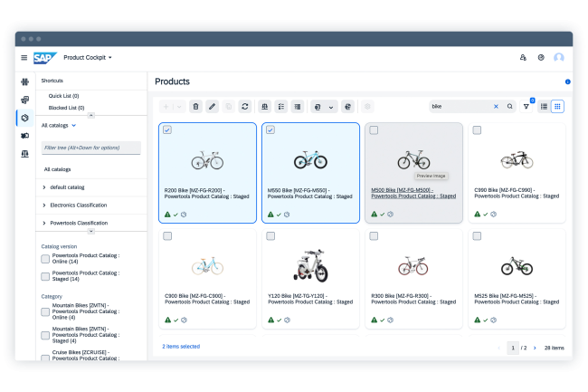Select the C990 Bike checkbox
The height and width of the screenshot is (392, 588).
coord(477,130)
